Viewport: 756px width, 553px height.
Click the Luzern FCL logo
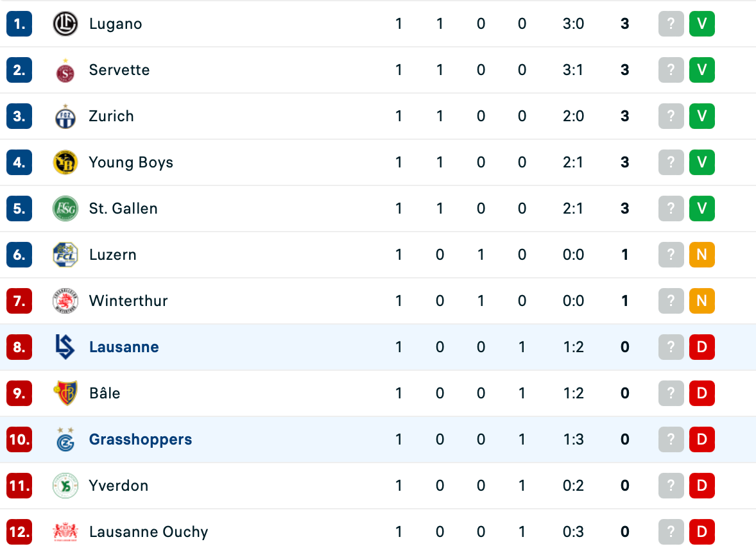[x=65, y=255]
